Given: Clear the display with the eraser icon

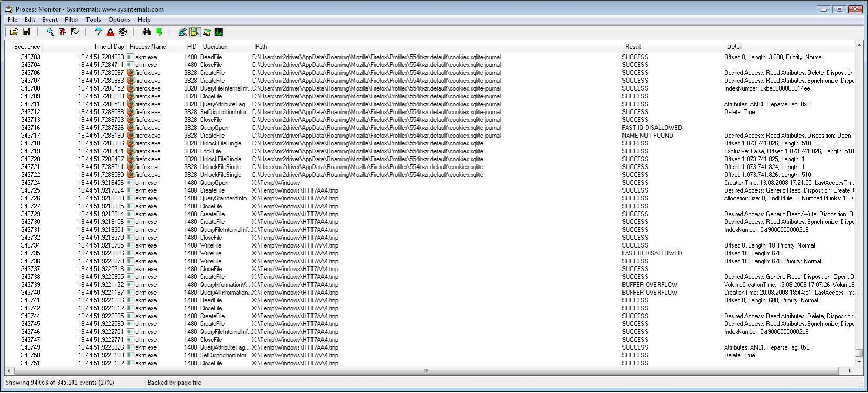Looking at the screenshot, I should [x=75, y=32].
